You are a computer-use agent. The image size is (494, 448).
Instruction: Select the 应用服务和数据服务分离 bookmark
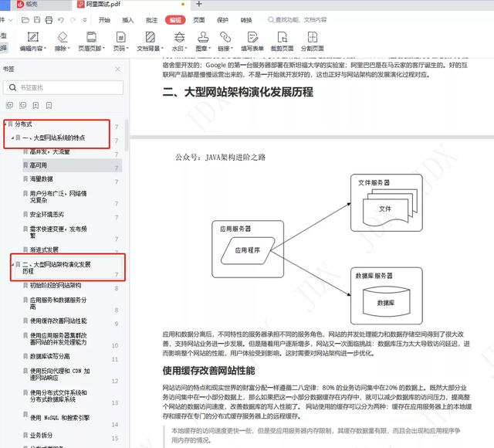tap(59, 303)
